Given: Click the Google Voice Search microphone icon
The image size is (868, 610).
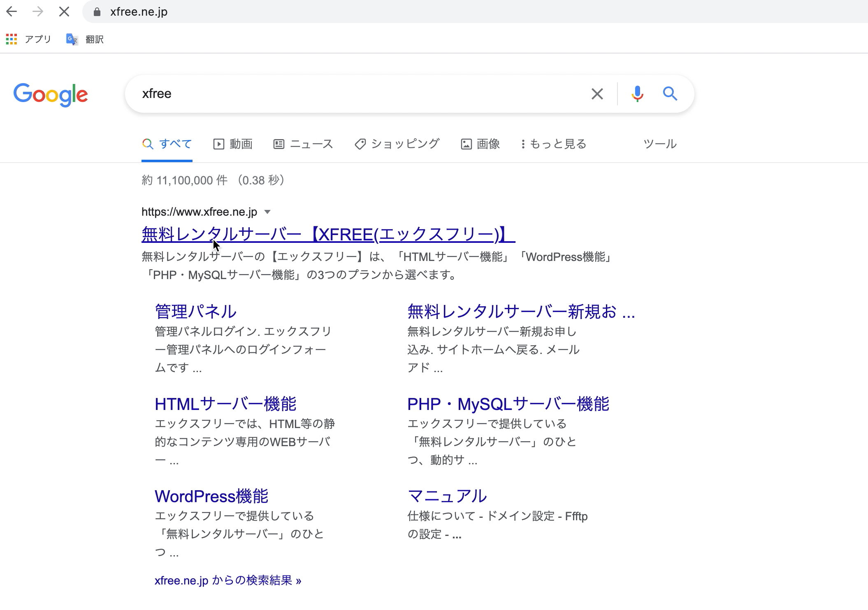Looking at the screenshot, I should tap(638, 94).
